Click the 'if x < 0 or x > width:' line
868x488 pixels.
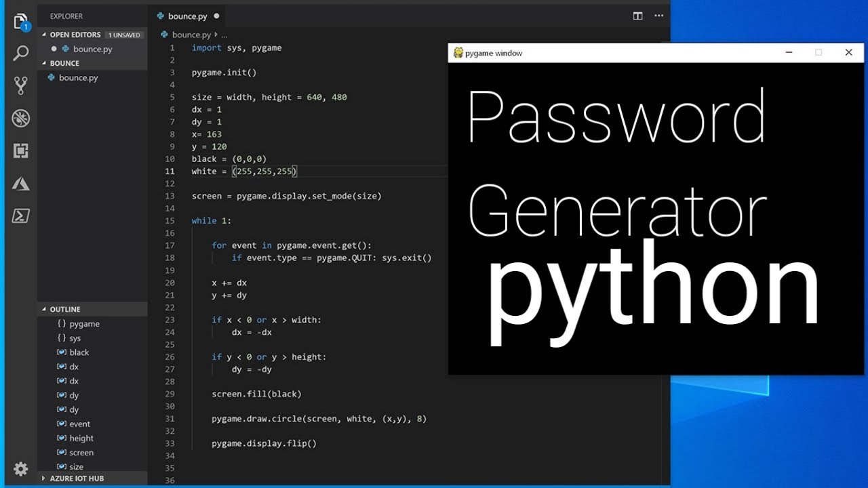[267, 319]
